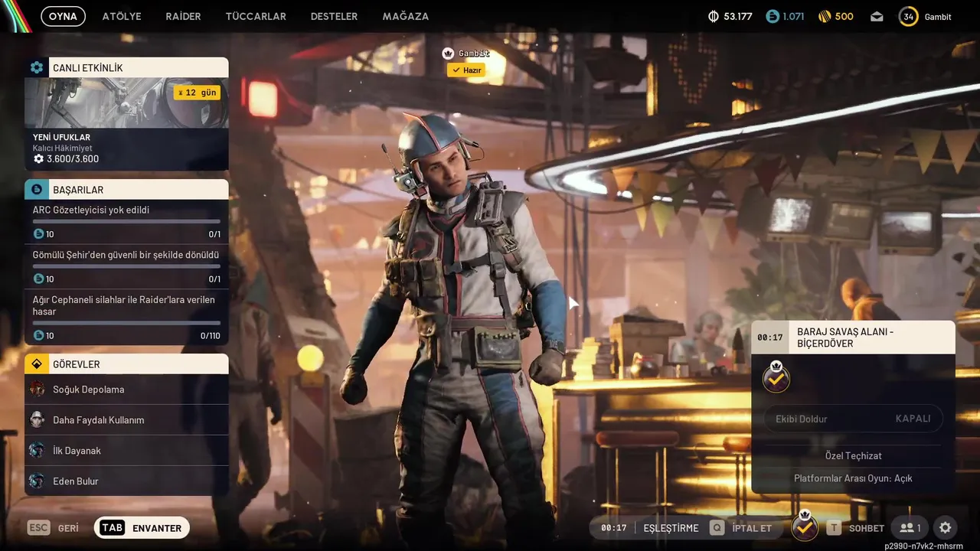Screen dimensions: 980x551
Task: Click the Görevler diamond header icon
Action: pyautogui.click(x=36, y=364)
